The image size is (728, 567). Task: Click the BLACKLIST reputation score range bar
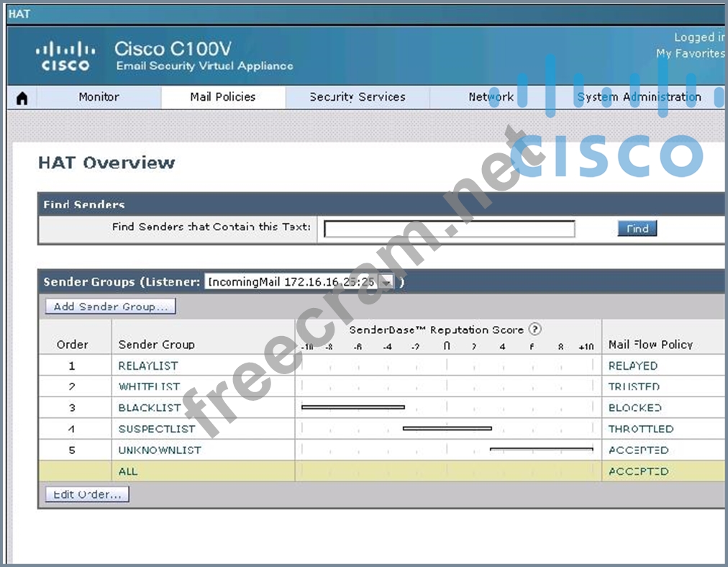[x=352, y=407]
